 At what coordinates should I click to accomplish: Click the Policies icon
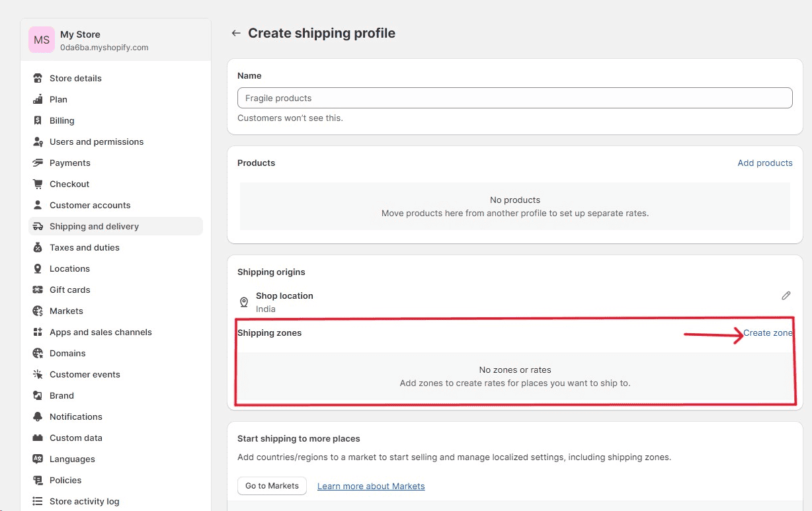click(x=38, y=480)
